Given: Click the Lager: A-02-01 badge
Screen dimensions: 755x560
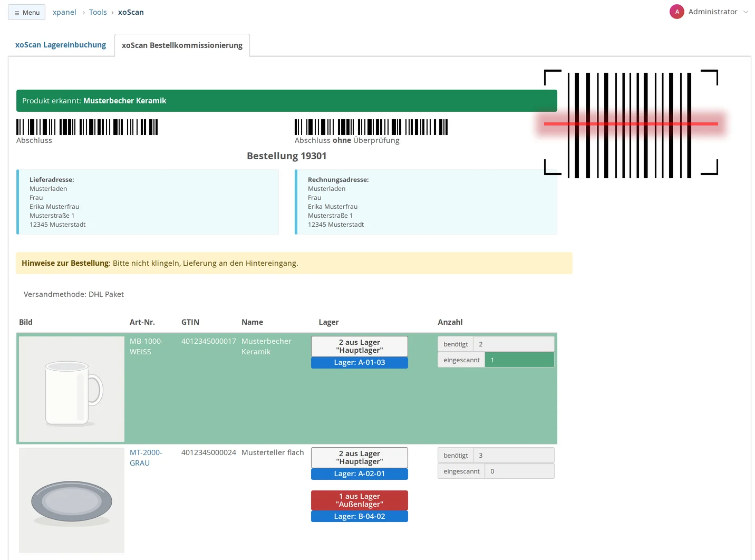Looking at the screenshot, I should click(360, 474).
